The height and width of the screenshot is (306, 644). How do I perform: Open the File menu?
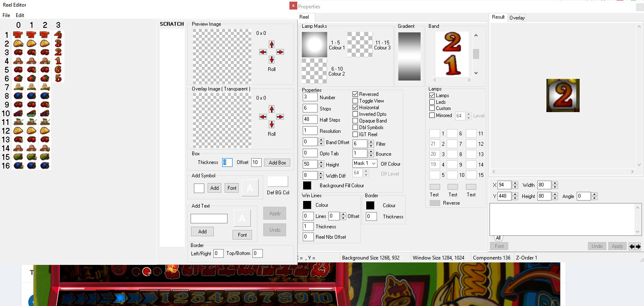click(x=6, y=15)
